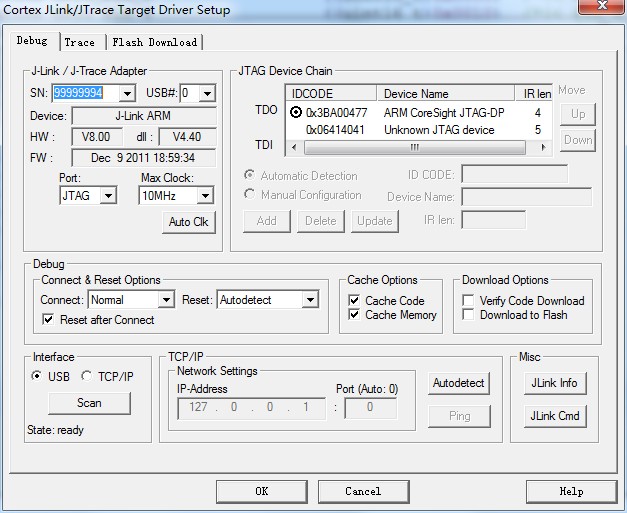
Task: Click the SN field showing 99999994
Action: [86, 94]
